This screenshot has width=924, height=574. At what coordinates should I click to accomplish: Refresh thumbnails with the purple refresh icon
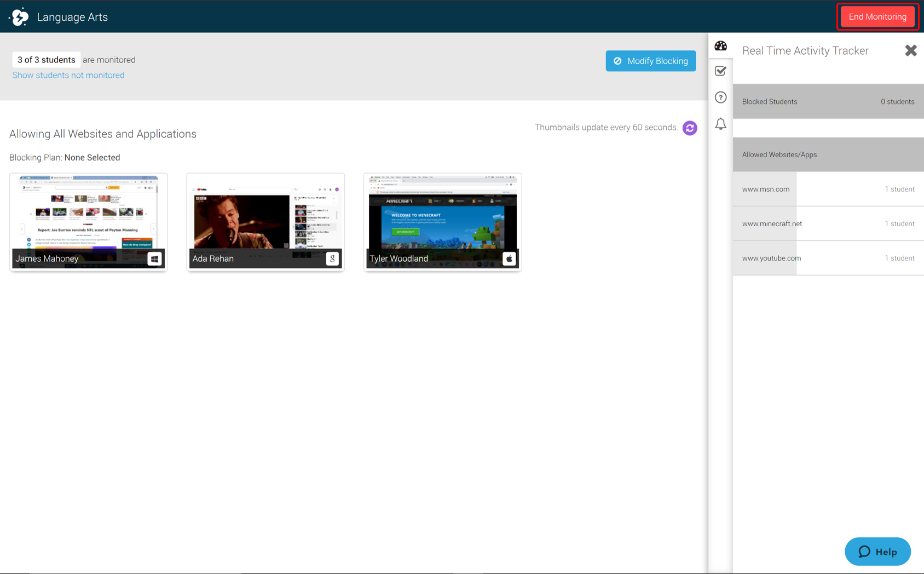point(690,128)
